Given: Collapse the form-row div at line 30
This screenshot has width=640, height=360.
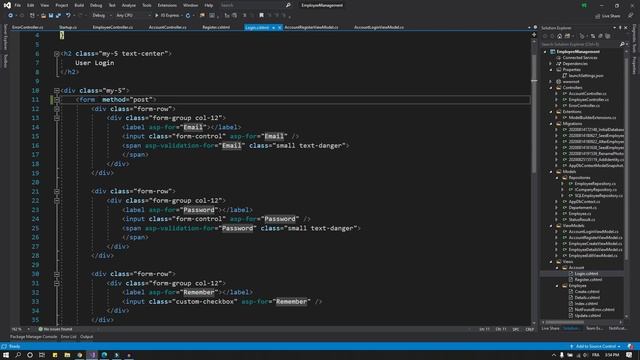Looking at the screenshot, I should pos(57,274).
